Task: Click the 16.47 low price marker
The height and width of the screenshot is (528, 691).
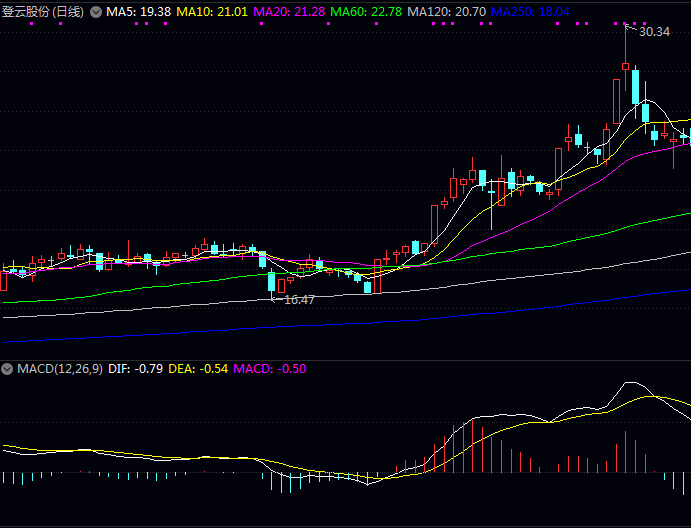Action: coord(299,299)
